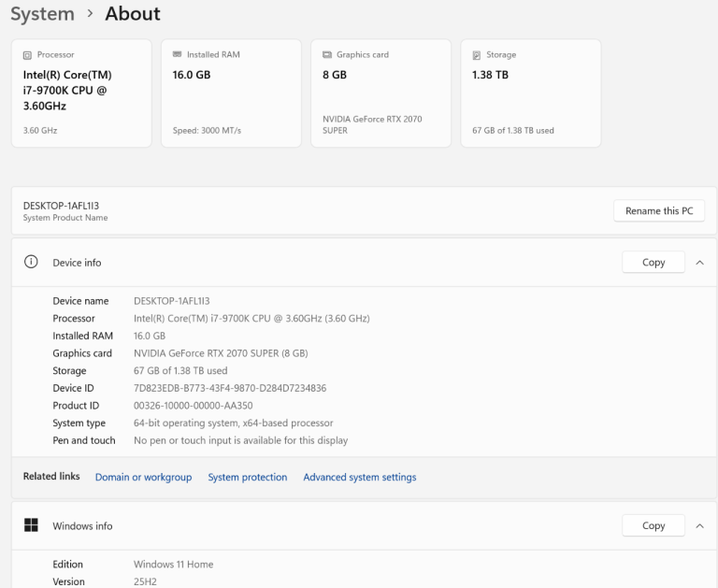
Task: Open the Graphics card 8 GB card
Action: pos(381,93)
